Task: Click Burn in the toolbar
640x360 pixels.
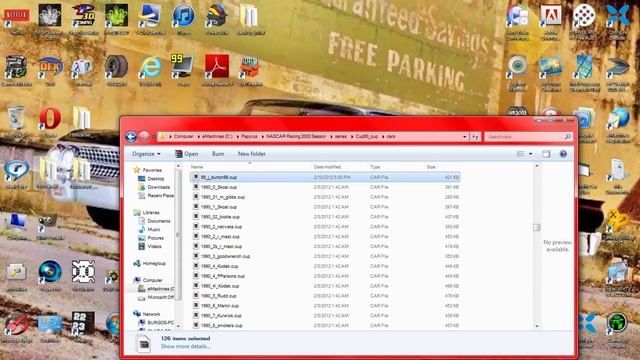Action: (x=218, y=154)
